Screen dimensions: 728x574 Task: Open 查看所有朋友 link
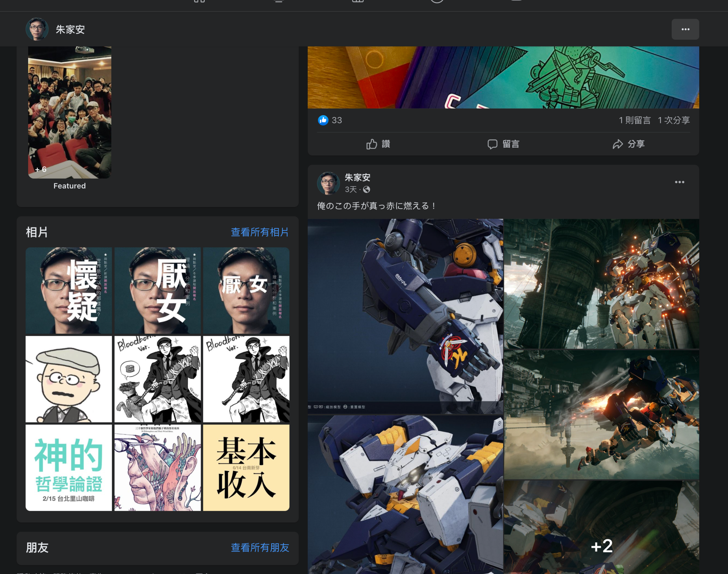(260, 548)
